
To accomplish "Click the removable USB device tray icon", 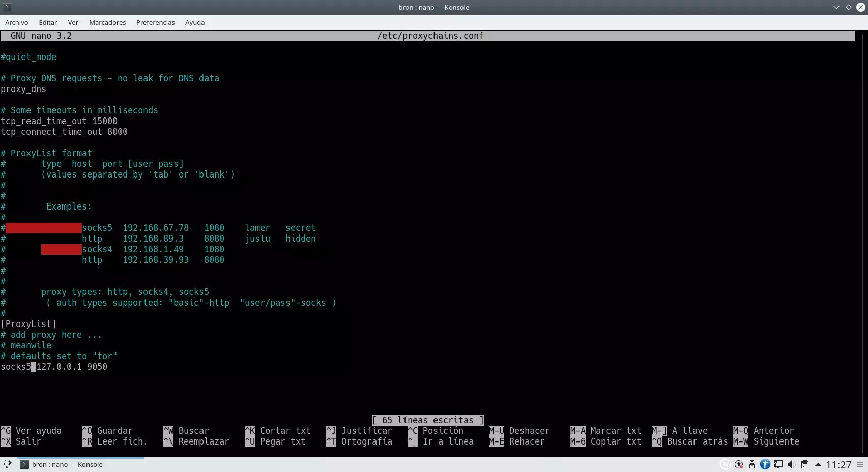I will 751,464.
